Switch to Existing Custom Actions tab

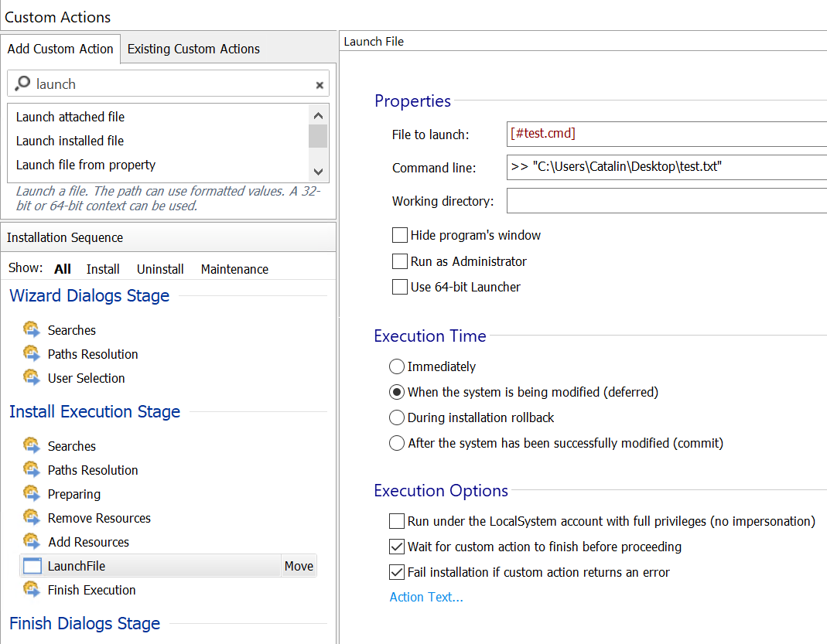(193, 49)
